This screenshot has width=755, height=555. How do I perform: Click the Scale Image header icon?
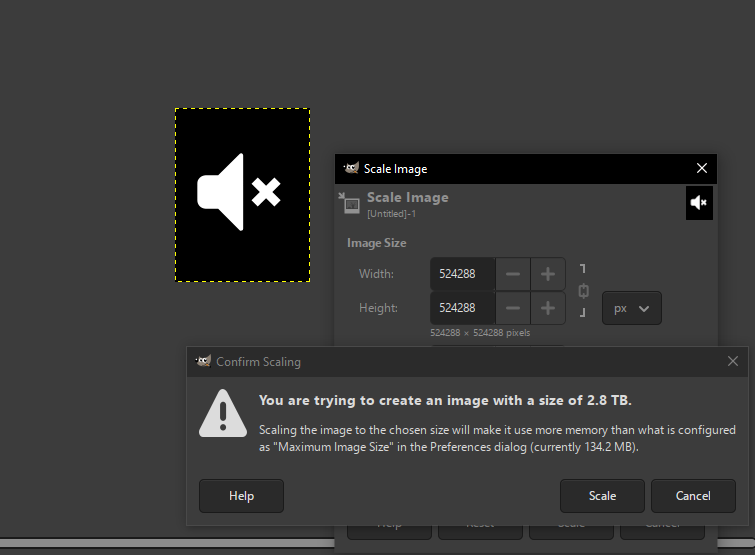tap(350, 203)
